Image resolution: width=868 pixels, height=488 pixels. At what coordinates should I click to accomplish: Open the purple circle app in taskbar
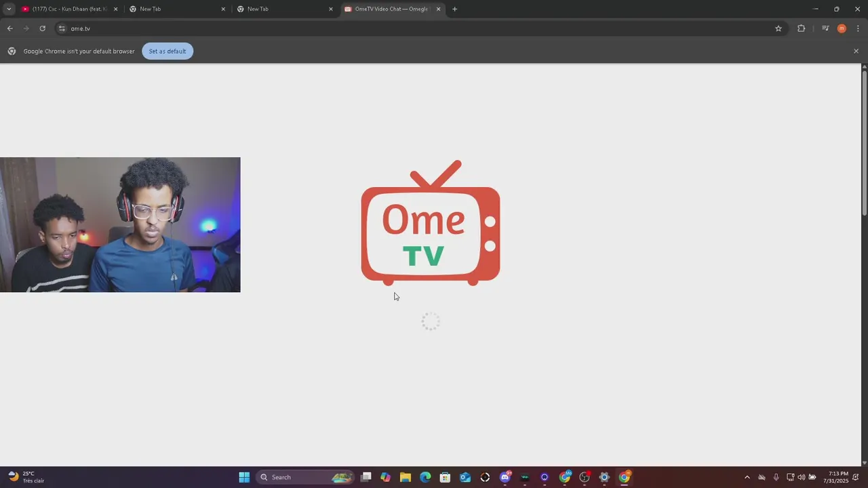coord(545,477)
